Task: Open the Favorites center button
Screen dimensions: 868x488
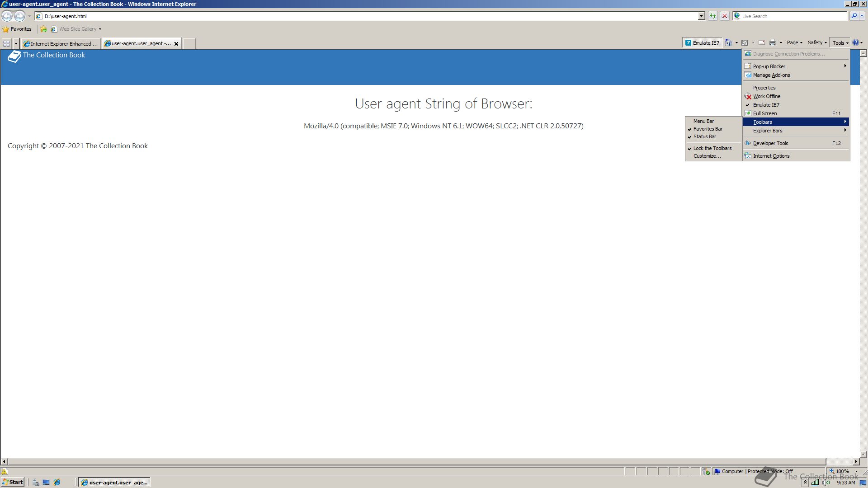Action: (17, 29)
